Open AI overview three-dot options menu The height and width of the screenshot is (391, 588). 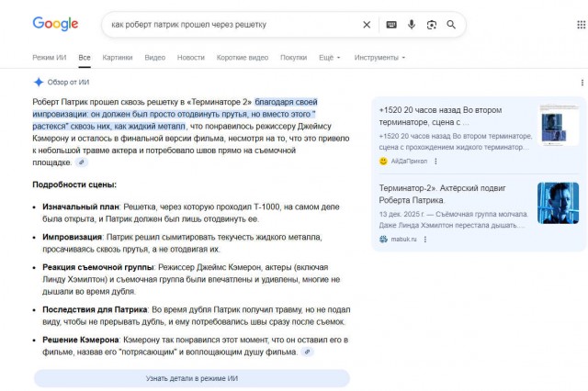click(x=582, y=83)
